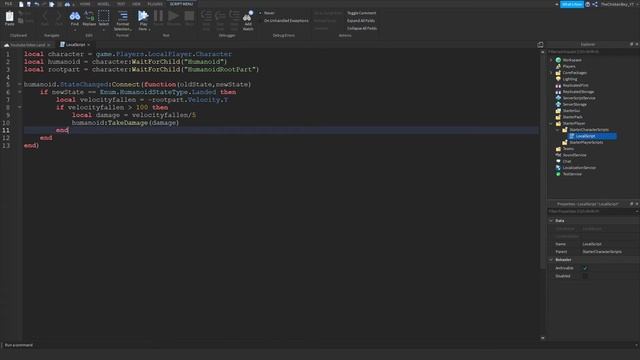This screenshot has width=640, height=360.
Task: Start the game with Play Here
Action: click(x=143, y=16)
